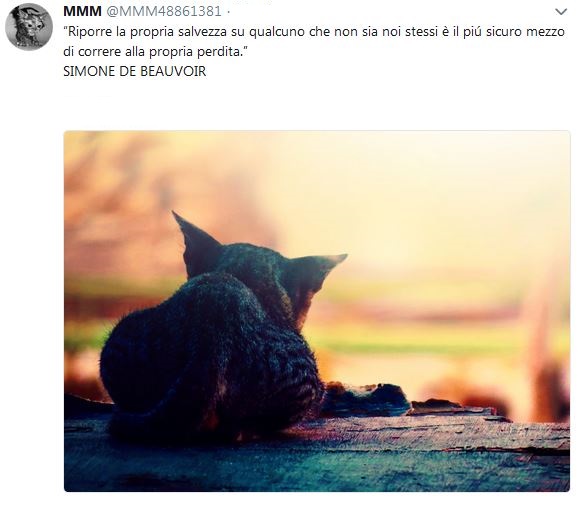Open the attached cat photo
The image size is (579, 505).
(317, 311)
